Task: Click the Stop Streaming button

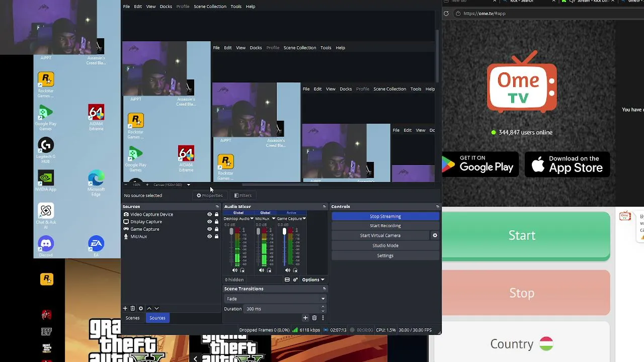Action: click(385, 216)
